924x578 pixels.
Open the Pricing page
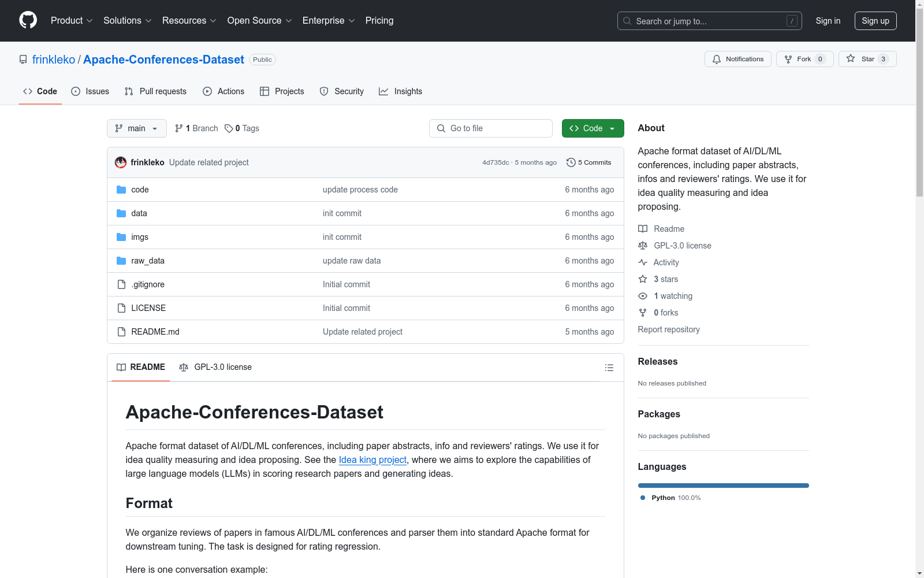point(379,20)
